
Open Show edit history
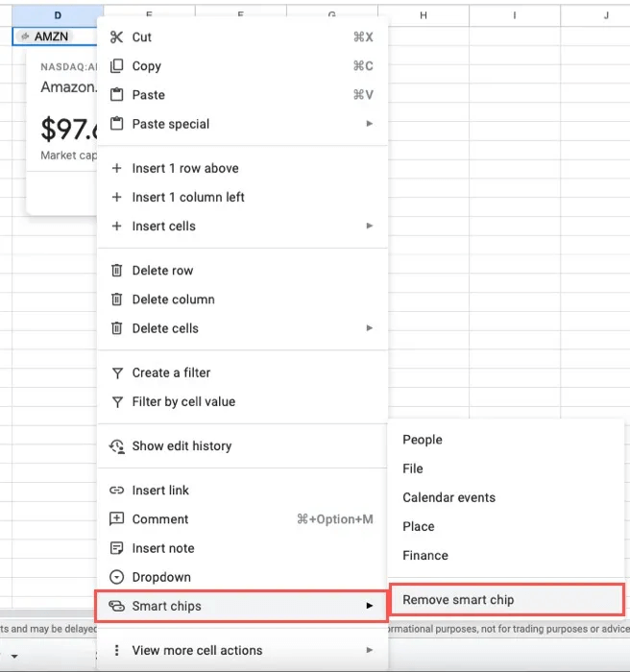(x=242, y=446)
